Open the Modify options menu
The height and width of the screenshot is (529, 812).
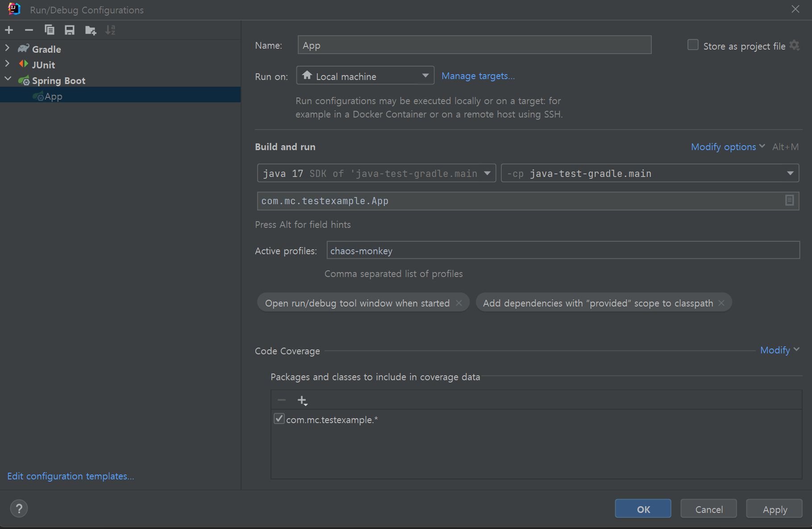tap(728, 147)
